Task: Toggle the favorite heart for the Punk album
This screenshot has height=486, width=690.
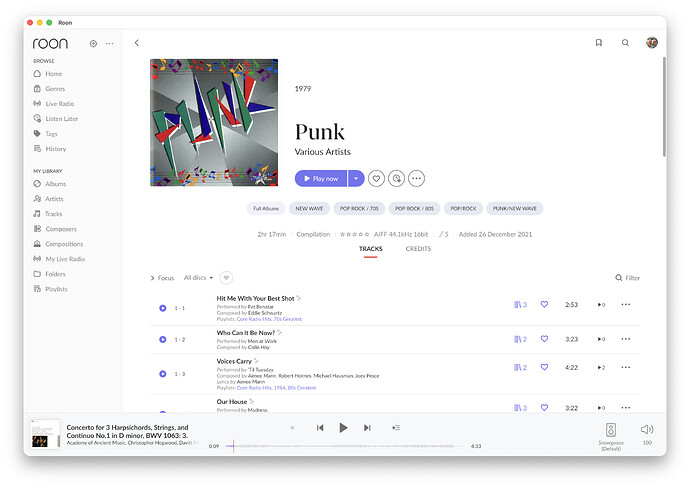Action: (x=376, y=178)
